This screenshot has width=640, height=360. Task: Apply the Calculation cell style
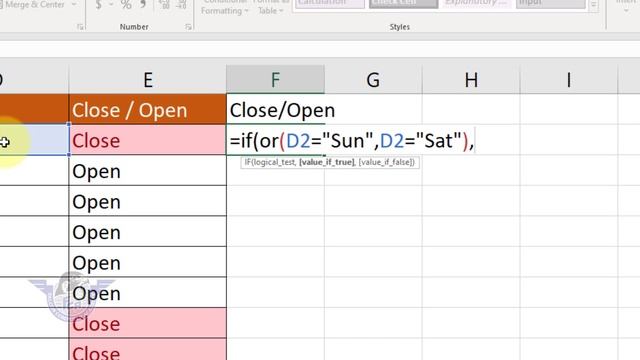[329, 3]
